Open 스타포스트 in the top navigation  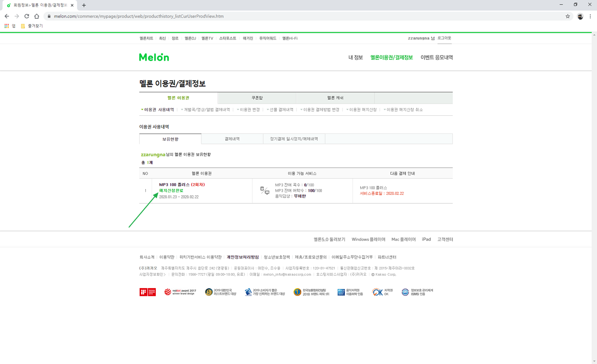(228, 38)
